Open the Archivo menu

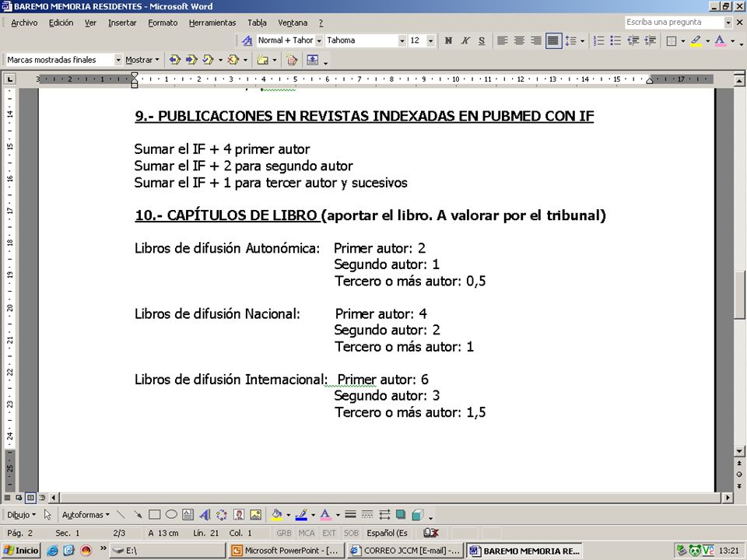click(x=24, y=23)
